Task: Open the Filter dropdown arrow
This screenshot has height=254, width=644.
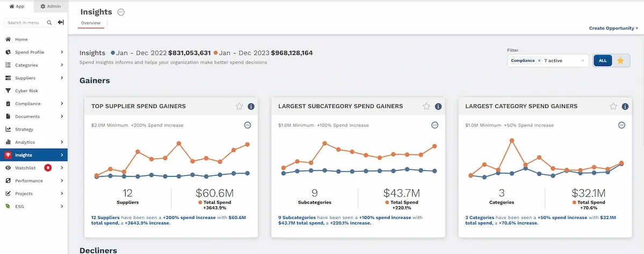Action: point(582,61)
